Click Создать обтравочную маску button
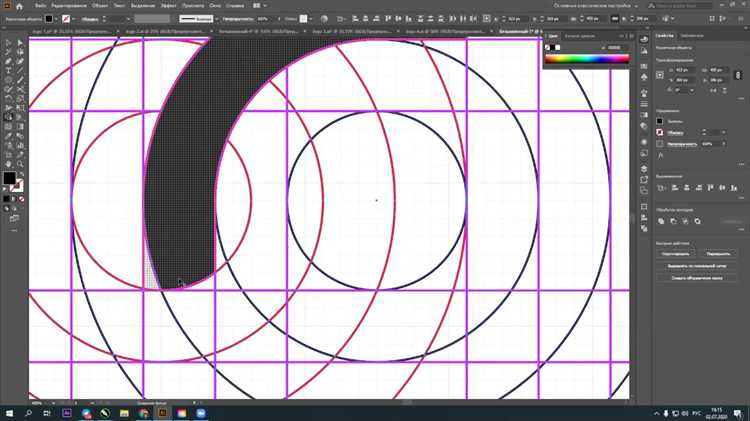The image size is (750, 421). click(x=697, y=278)
